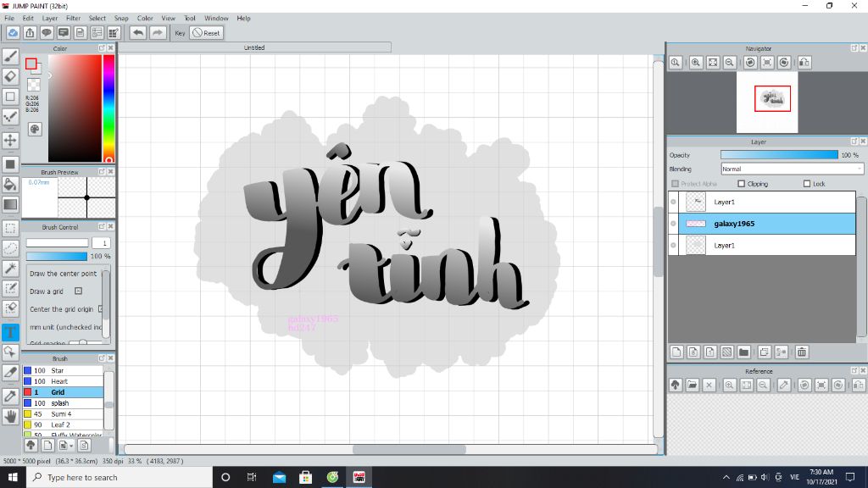Click the brush size value field
Screen dimensions: 868x488
click(102, 243)
